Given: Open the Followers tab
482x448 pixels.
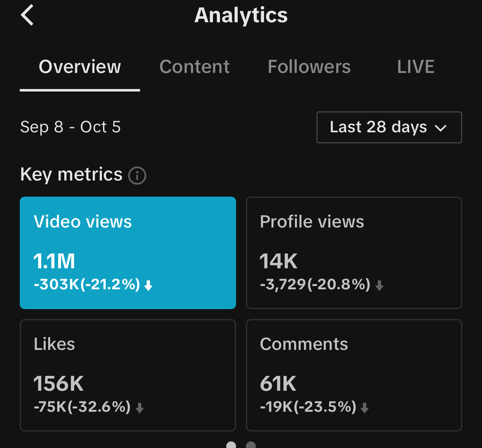Looking at the screenshot, I should 309,67.
